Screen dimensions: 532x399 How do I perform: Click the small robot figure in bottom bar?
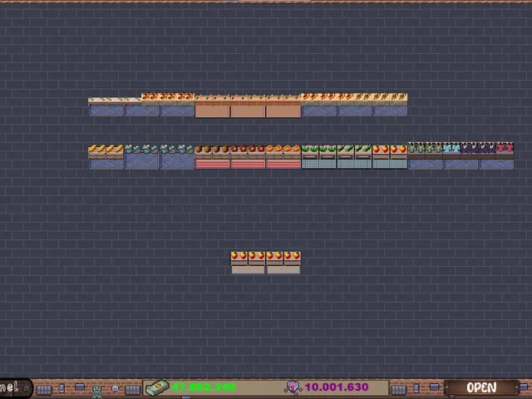pos(97,392)
